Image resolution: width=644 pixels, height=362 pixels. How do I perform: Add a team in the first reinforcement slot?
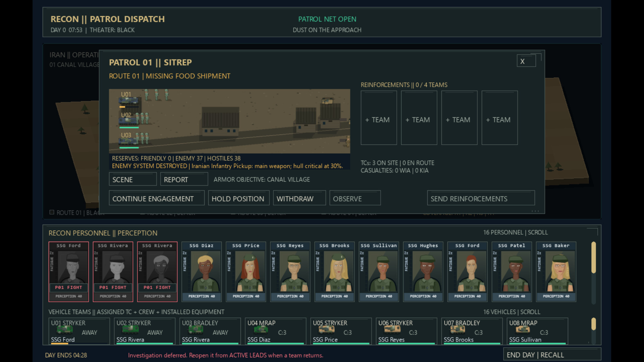point(378,118)
